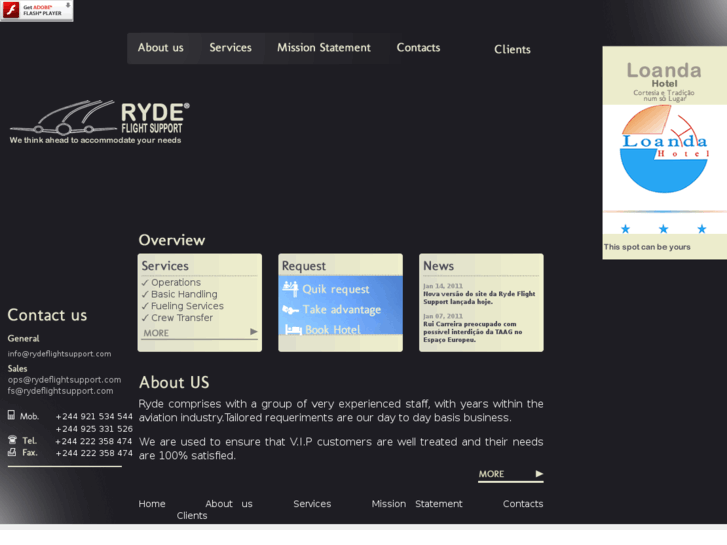The width and height of the screenshot is (727, 545).
Task: Click the Services box heading
Action: pyautogui.click(x=165, y=266)
